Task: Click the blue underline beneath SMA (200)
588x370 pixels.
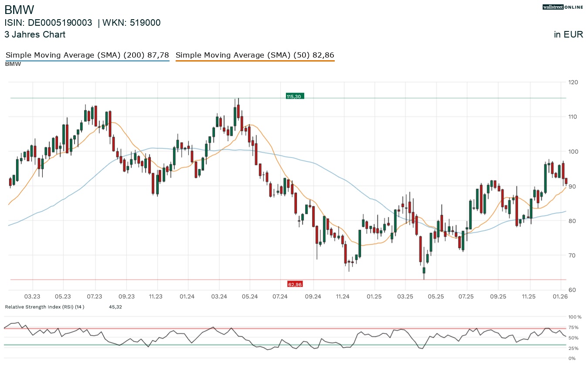Action: 87,61
